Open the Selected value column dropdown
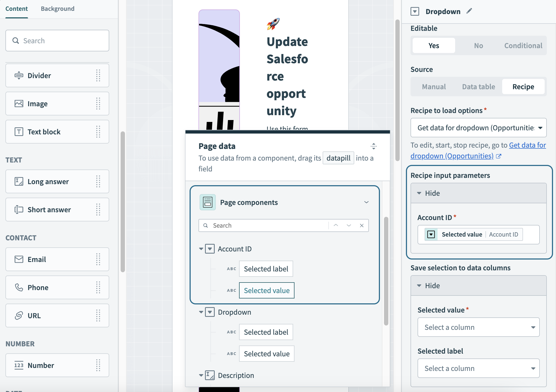The width and height of the screenshot is (556, 392). pyautogui.click(x=478, y=327)
